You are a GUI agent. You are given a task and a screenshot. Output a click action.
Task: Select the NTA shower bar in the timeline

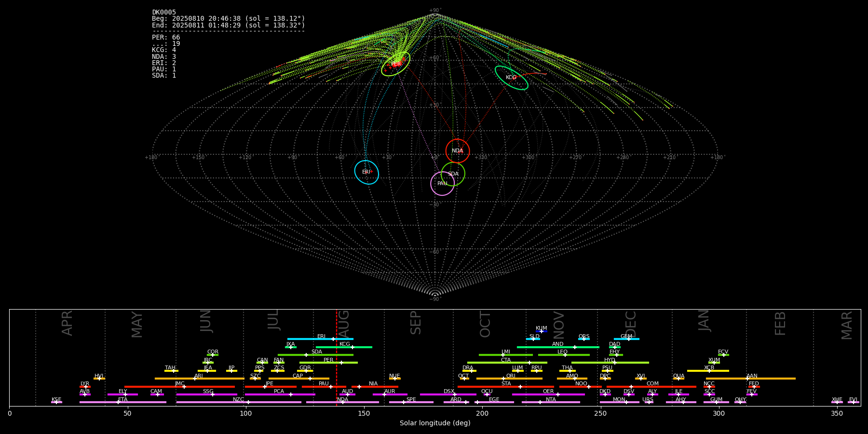(551, 402)
